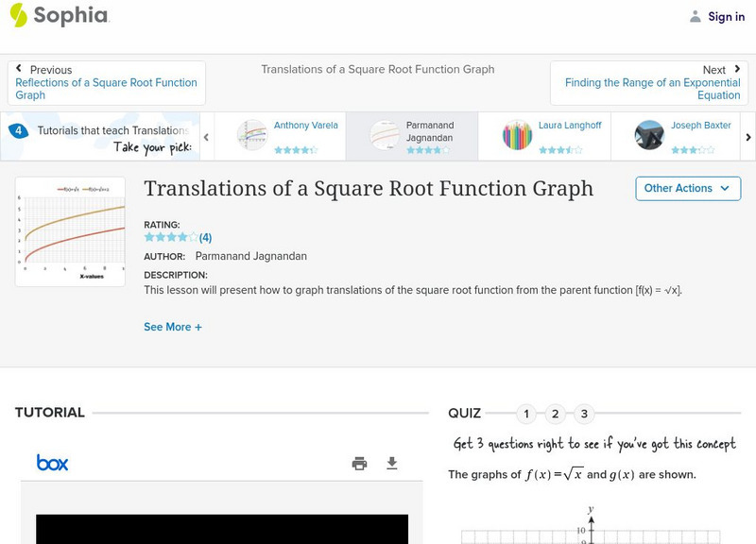Print the tutorial using printer icon

(359, 463)
